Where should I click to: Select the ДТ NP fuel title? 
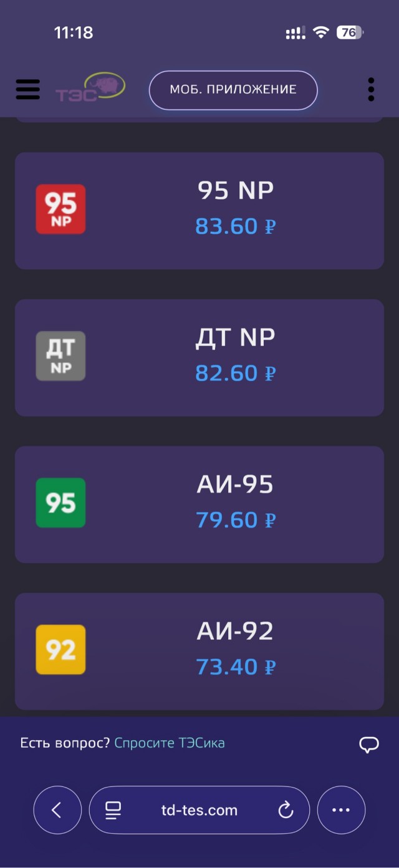point(235,337)
